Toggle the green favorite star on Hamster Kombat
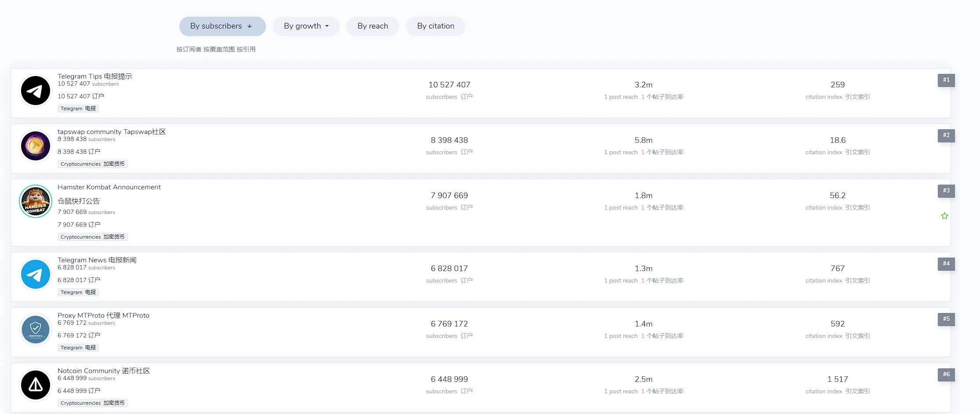 pyautogui.click(x=944, y=216)
